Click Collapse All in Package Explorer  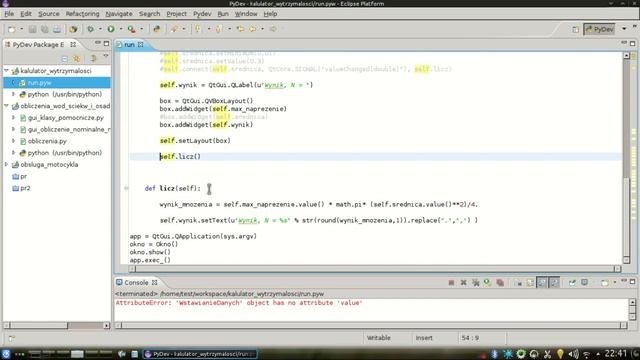click(64, 58)
